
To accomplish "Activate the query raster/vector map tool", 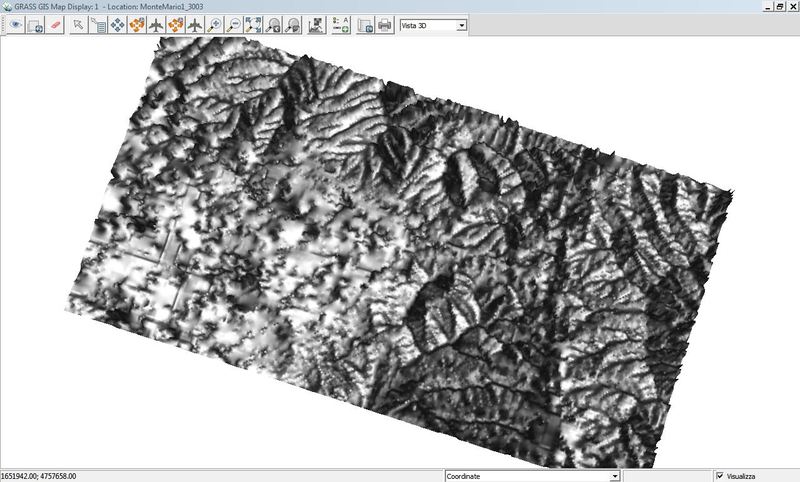I will [x=99, y=25].
